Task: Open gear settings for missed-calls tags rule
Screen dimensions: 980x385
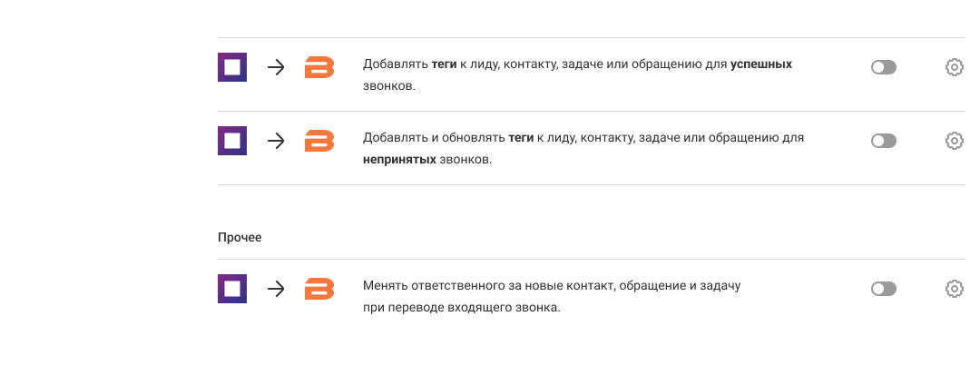Action: pyautogui.click(x=954, y=141)
